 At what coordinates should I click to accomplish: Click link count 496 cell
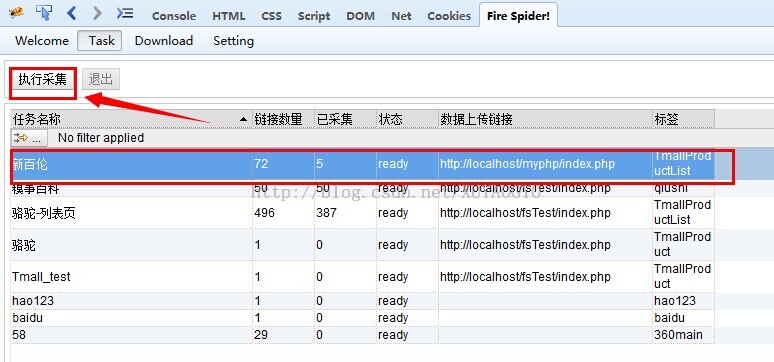point(283,213)
